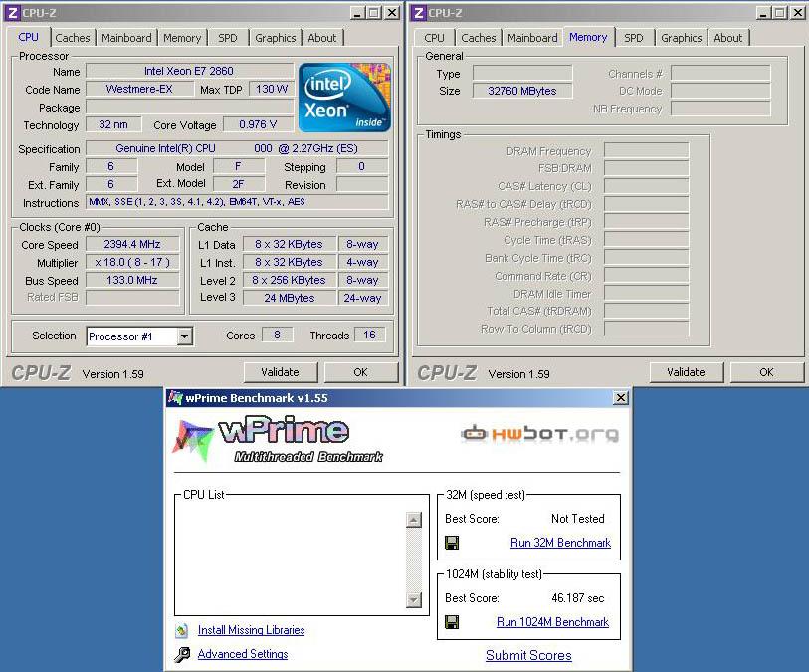Click Validate in left CPU-Z window

[x=281, y=372]
